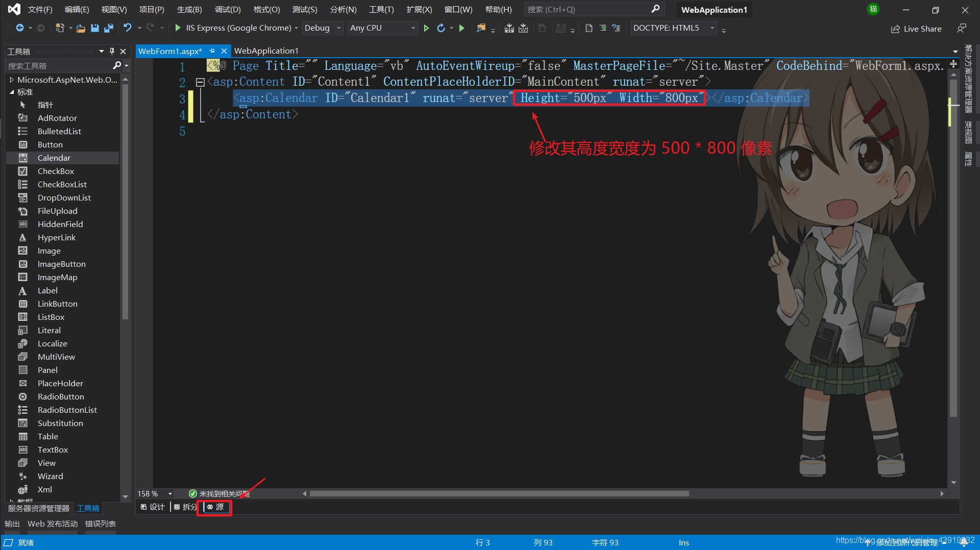This screenshot has width=980, height=550.
Task: Close the WebForm1.aspx tab
Action: pyautogui.click(x=224, y=51)
